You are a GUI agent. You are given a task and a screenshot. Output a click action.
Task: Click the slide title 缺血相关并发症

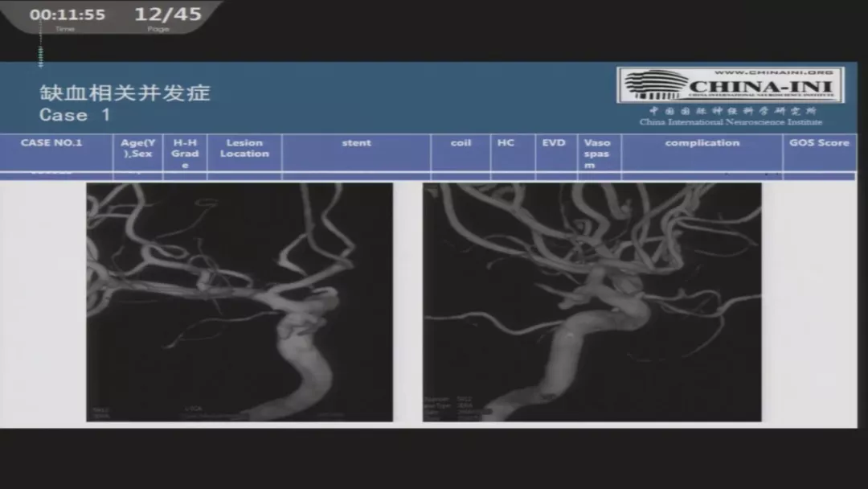[125, 92]
